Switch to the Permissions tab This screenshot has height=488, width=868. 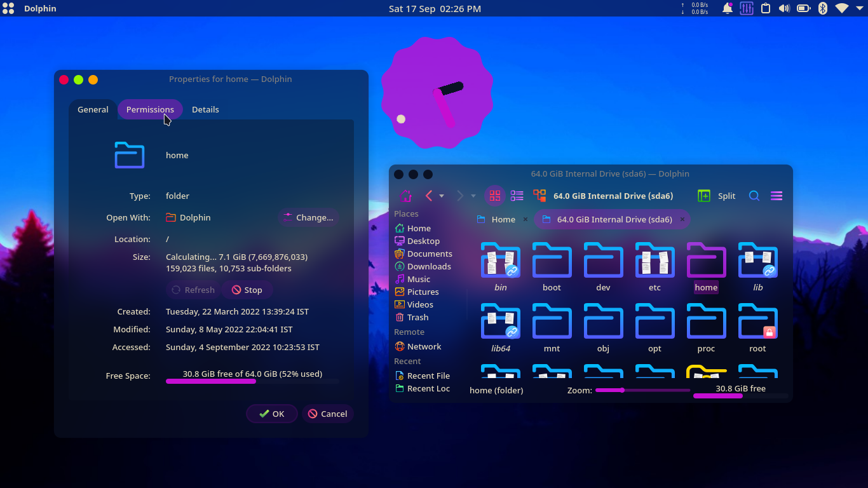coord(150,109)
